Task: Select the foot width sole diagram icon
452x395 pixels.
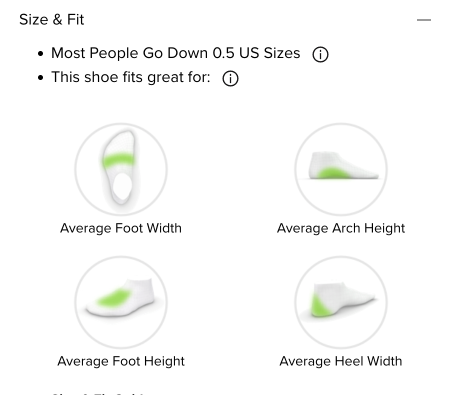Action: click(x=121, y=169)
